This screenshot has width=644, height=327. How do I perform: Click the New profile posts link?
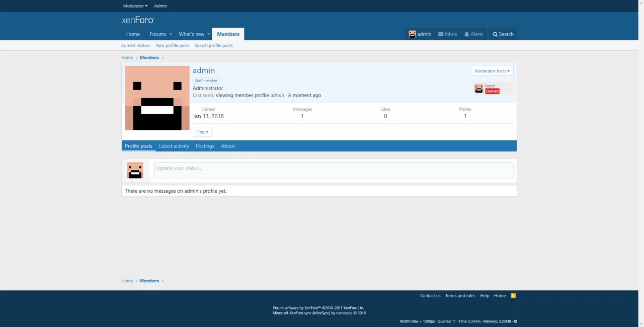point(173,46)
